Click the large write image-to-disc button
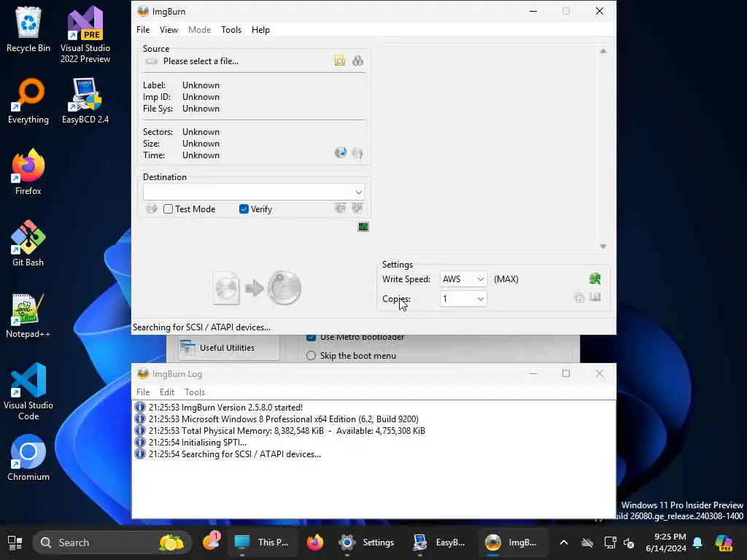Screen dimensions: 747x560 258,288
